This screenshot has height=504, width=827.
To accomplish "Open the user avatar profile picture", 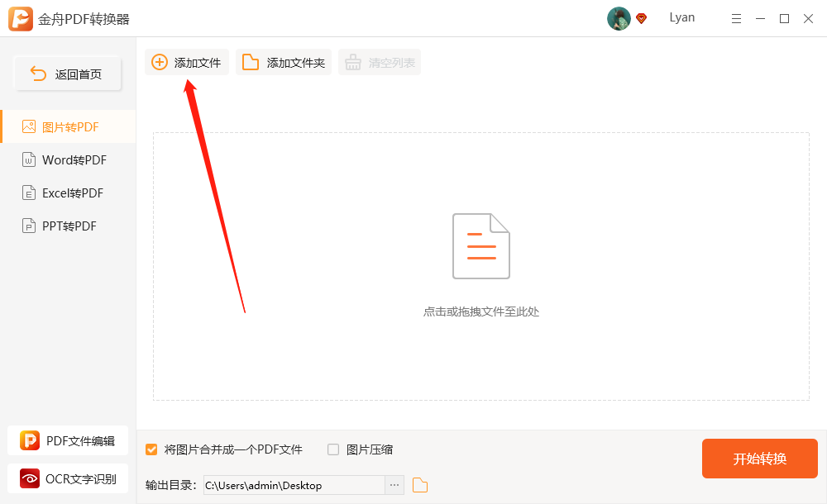I will click(x=619, y=18).
